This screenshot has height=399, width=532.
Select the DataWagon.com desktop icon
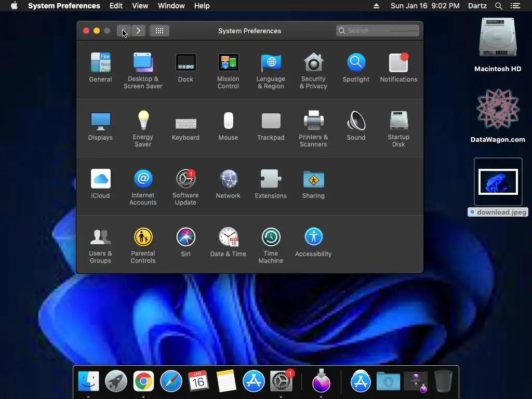[x=498, y=115]
